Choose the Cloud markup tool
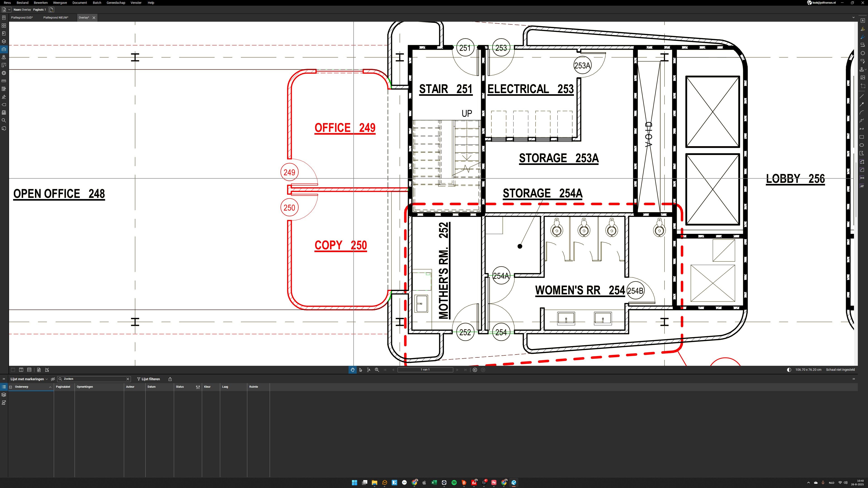This screenshot has height=488, width=868. (x=863, y=53)
